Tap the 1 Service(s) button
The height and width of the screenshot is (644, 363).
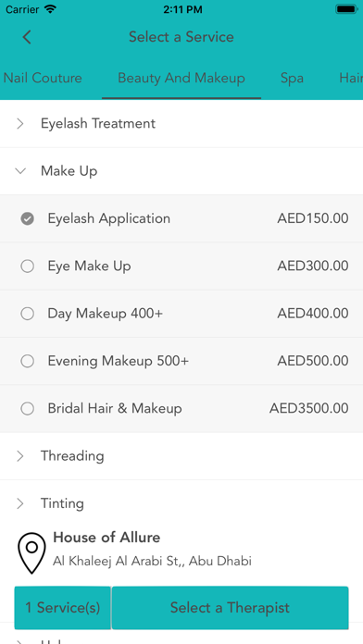pos(62,607)
